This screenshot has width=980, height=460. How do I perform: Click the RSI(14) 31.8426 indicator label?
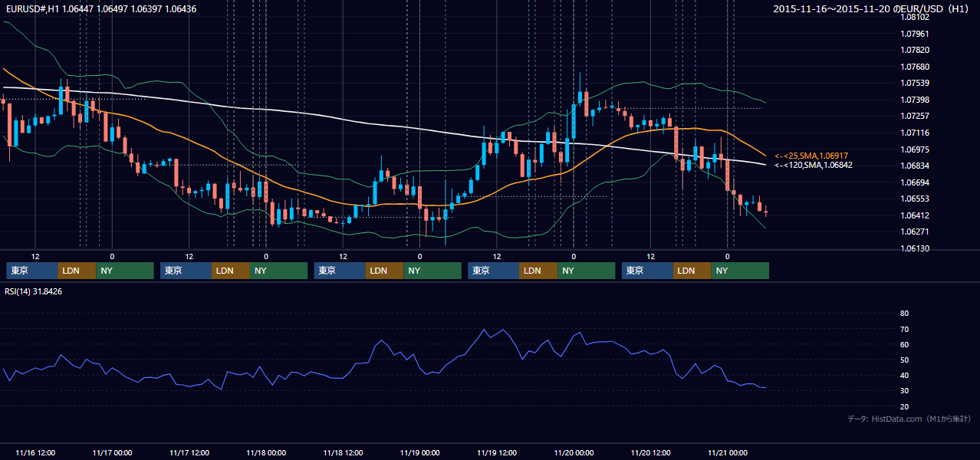tap(34, 291)
